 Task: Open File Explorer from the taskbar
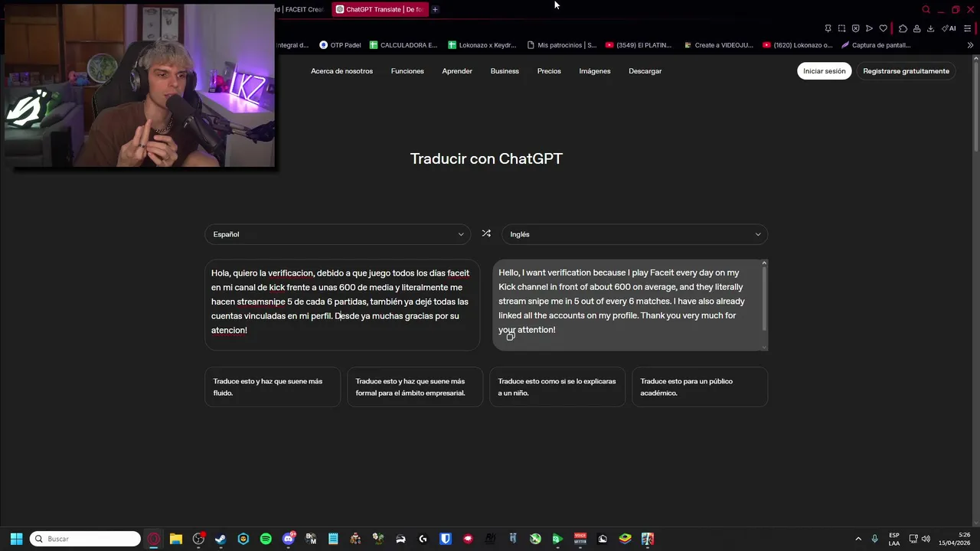click(175, 539)
